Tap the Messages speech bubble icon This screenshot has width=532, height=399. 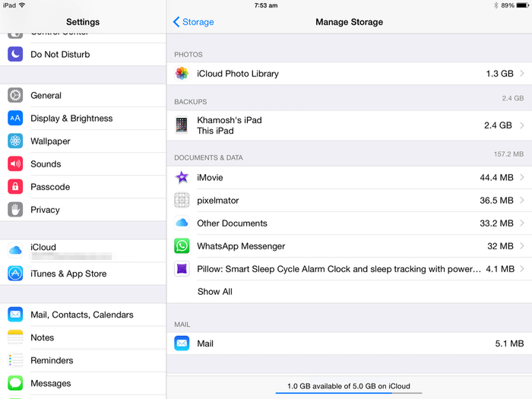pos(15,383)
